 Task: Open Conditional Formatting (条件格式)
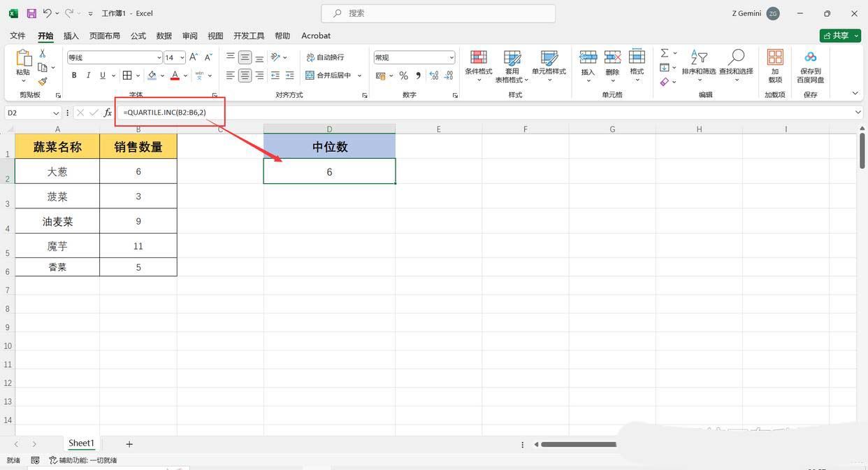point(479,66)
